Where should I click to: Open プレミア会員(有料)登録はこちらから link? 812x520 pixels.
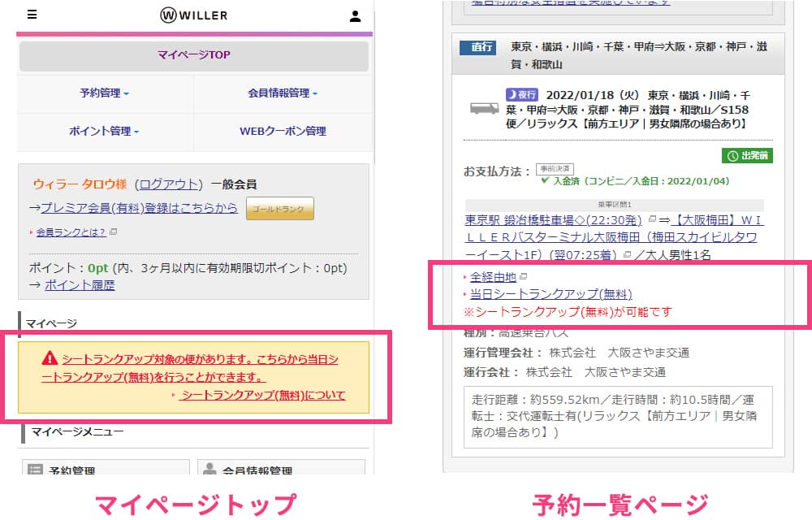click(x=139, y=208)
